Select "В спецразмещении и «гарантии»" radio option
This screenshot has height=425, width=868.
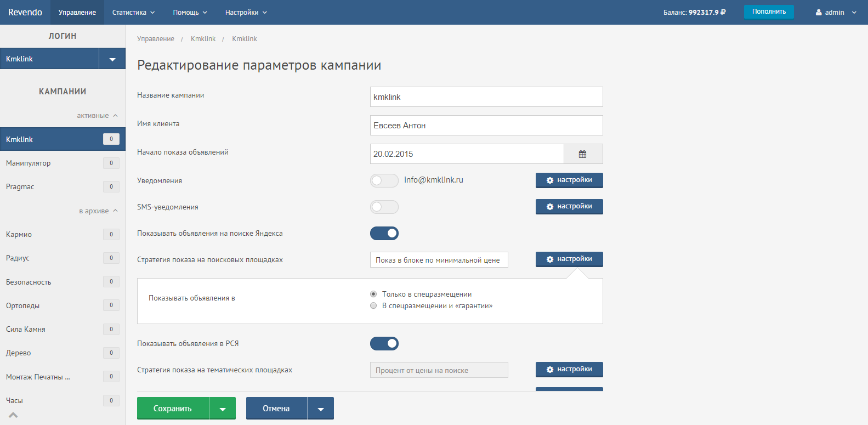(x=373, y=306)
